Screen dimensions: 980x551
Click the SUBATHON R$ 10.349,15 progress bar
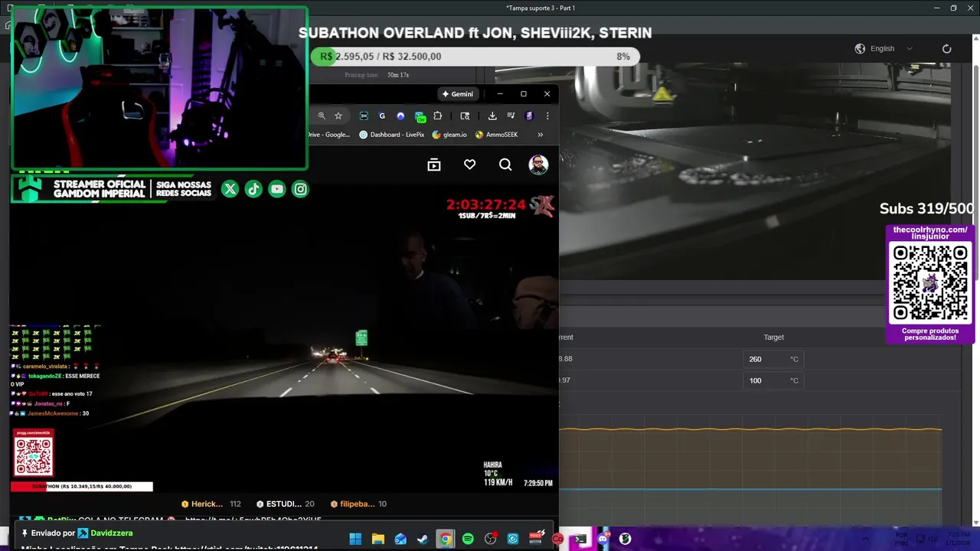[x=82, y=486]
